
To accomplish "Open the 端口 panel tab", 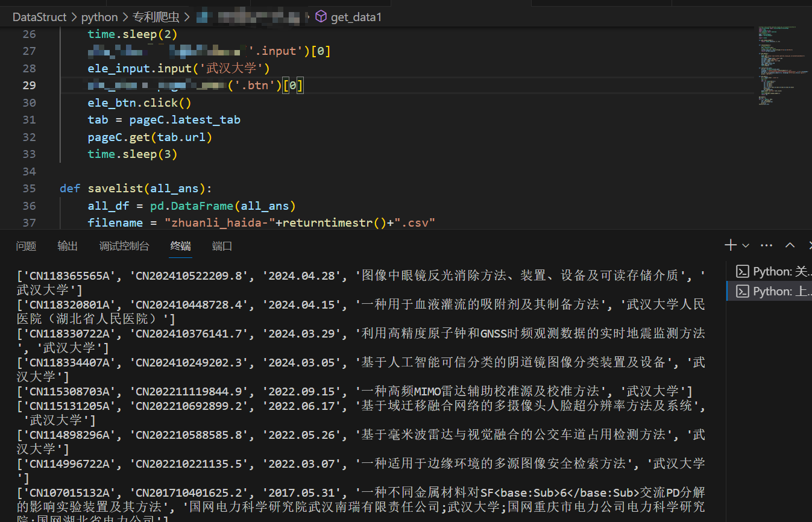I will click(x=222, y=246).
